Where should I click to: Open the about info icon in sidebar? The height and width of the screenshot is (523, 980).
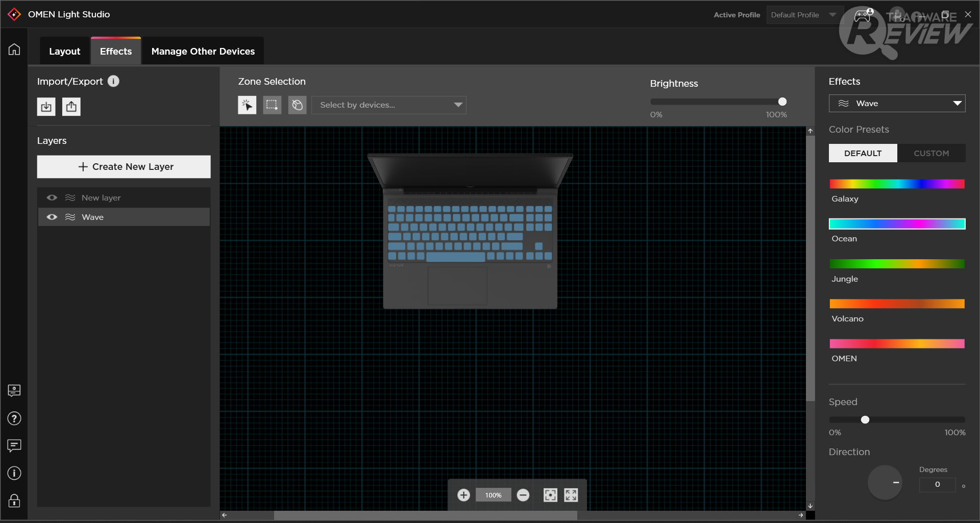point(14,474)
